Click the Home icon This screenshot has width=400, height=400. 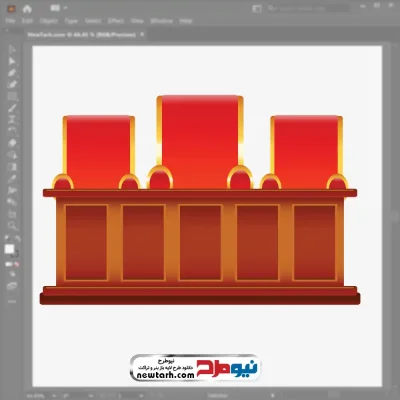[x=27, y=9]
